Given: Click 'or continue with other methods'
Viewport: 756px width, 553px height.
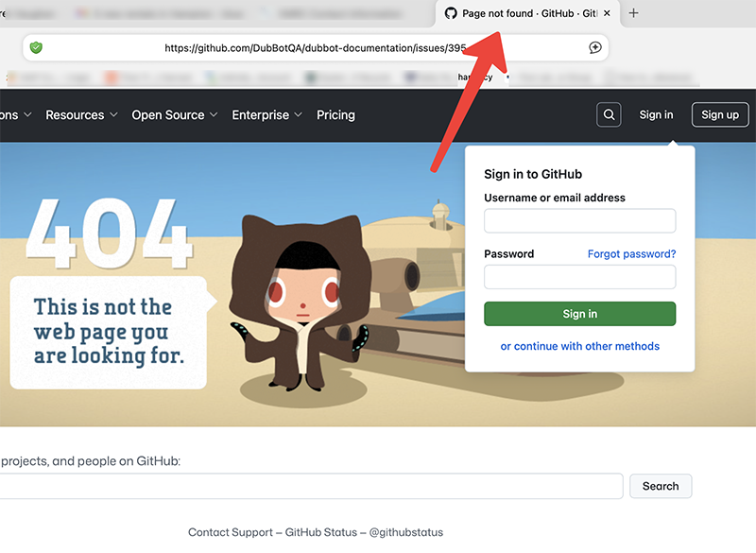Looking at the screenshot, I should coord(579,346).
